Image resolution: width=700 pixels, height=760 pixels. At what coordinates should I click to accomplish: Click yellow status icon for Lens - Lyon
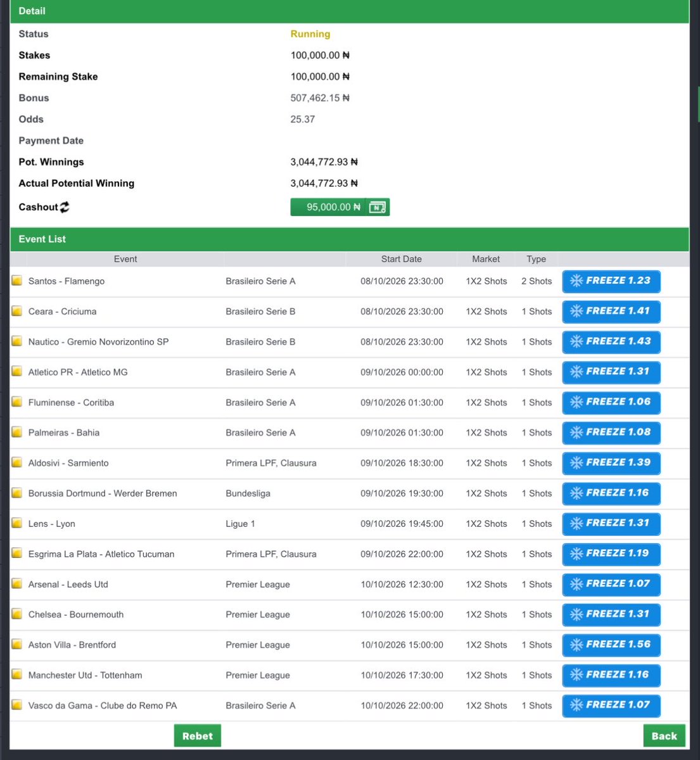coord(17,523)
